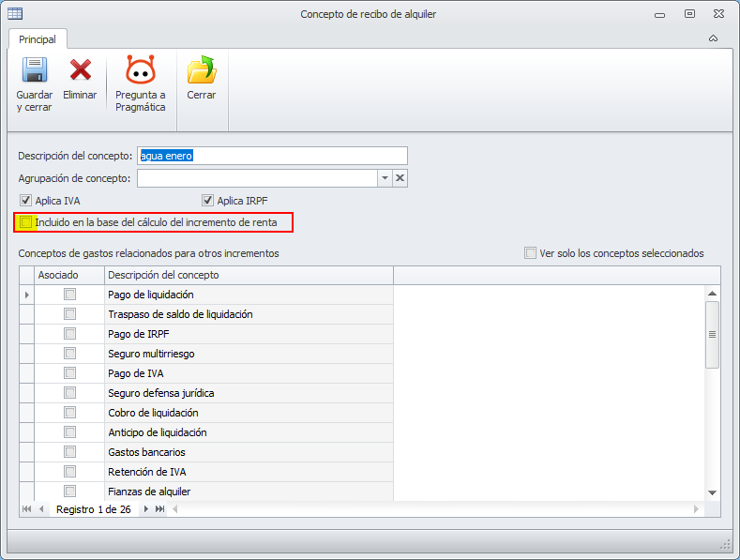Check Asociado for Traspaso de saldo de liquidación
The width and height of the screenshot is (740, 560).
click(x=69, y=314)
